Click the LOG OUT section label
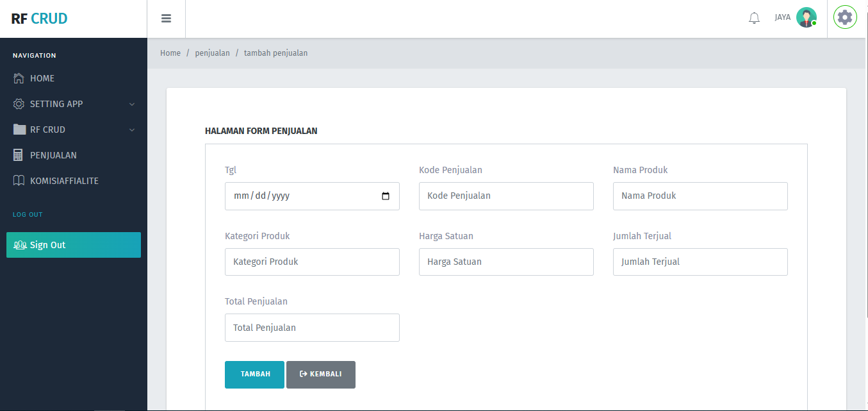This screenshot has height=411, width=868. tap(28, 214)
